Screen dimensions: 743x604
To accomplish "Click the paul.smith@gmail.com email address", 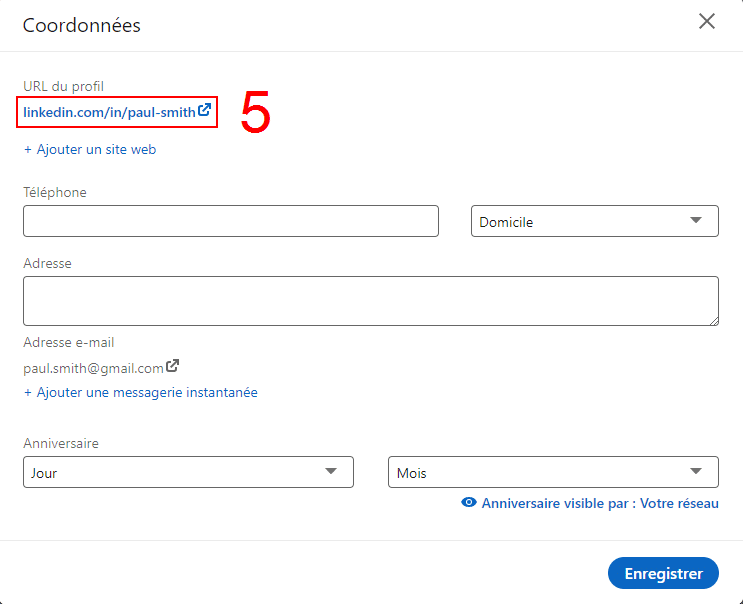I will 93,368.
